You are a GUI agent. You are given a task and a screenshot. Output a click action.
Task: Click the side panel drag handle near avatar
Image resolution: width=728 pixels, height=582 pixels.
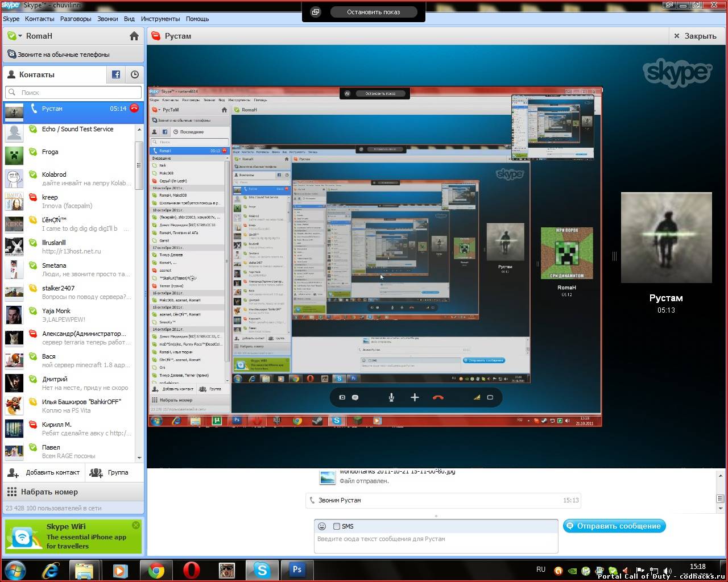(x=614, y=256)
